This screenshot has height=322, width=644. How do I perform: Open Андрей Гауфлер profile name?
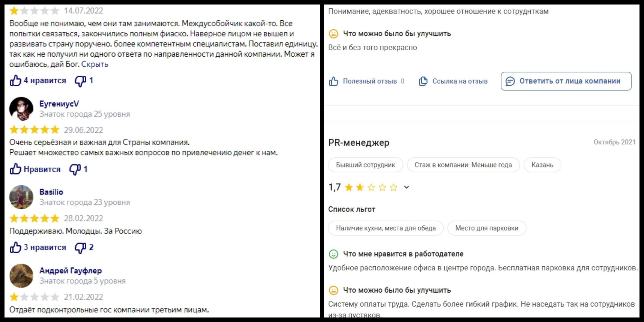71,270
